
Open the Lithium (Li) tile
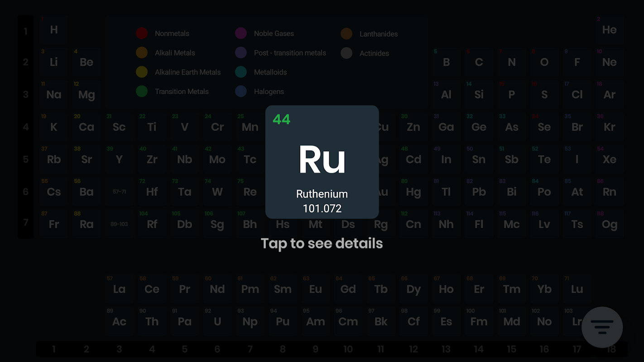(x=54, y=62)
